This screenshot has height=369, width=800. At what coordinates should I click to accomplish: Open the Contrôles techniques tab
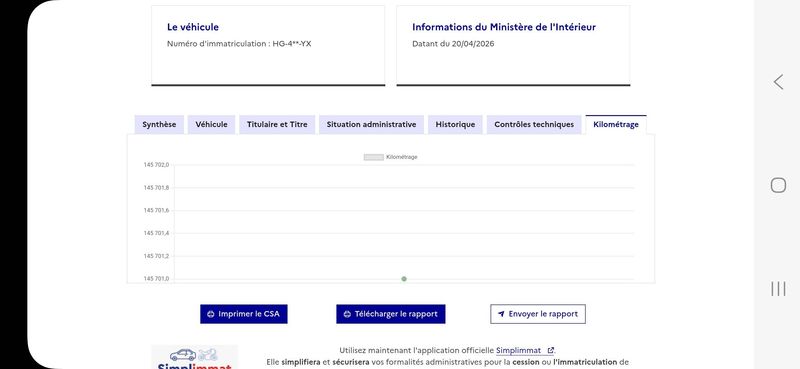tap(534, 125)
